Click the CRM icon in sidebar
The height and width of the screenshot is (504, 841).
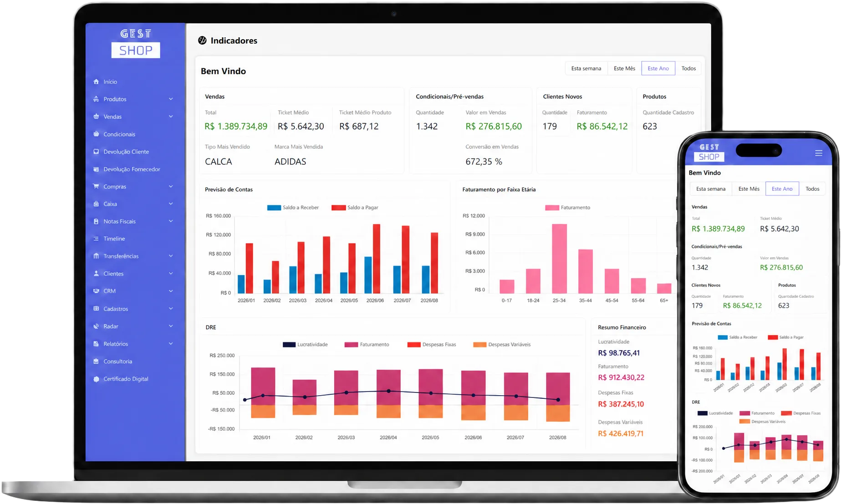click(96, 291)
